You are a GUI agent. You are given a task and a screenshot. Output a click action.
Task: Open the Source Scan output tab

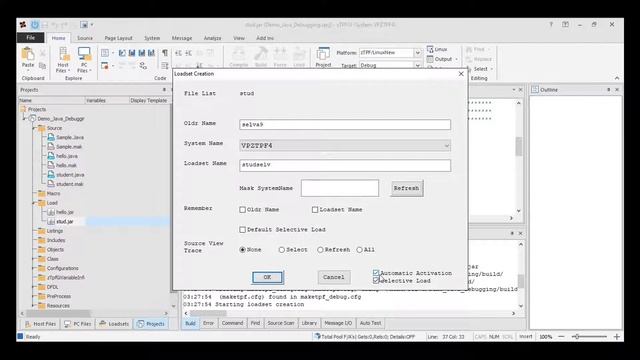pyautogui.click(x=280, y=323)
